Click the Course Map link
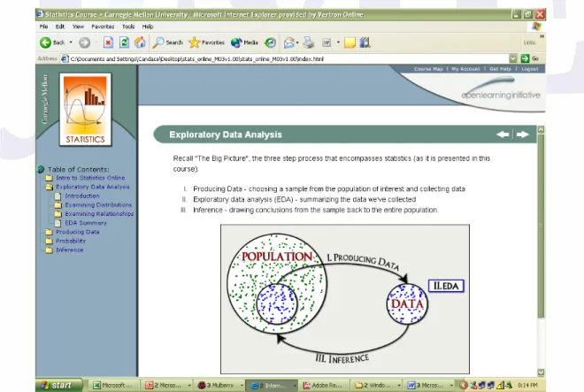 (x=428, y=69)
